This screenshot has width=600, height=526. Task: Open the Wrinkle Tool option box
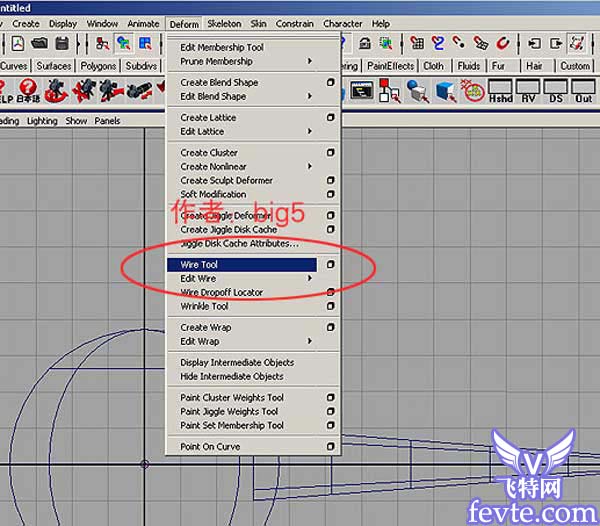[331, 306]
